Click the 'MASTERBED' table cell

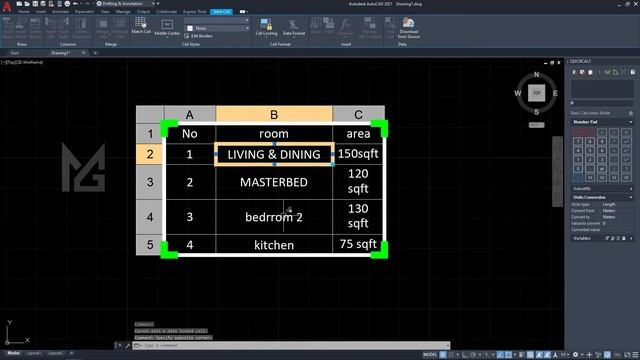coord(274,182)
